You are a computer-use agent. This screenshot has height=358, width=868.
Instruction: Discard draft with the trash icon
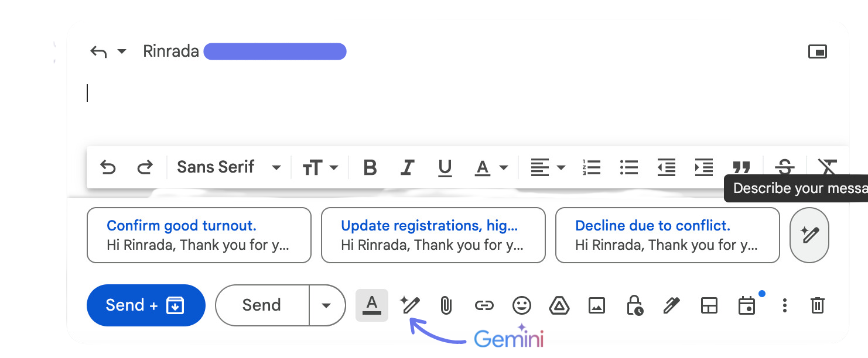817,305
